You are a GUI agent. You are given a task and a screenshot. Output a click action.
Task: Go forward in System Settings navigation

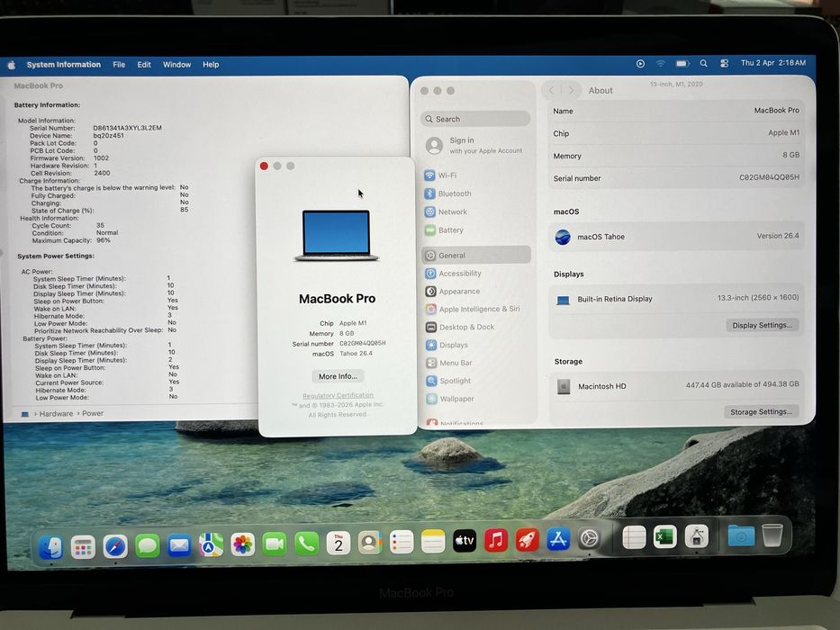point(571,90)
